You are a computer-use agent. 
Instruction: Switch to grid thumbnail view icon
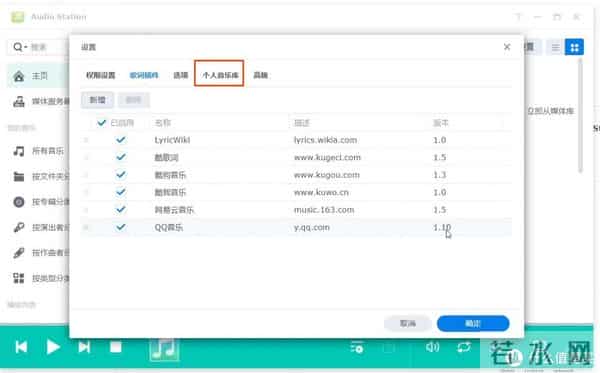[x=574, y=47]
